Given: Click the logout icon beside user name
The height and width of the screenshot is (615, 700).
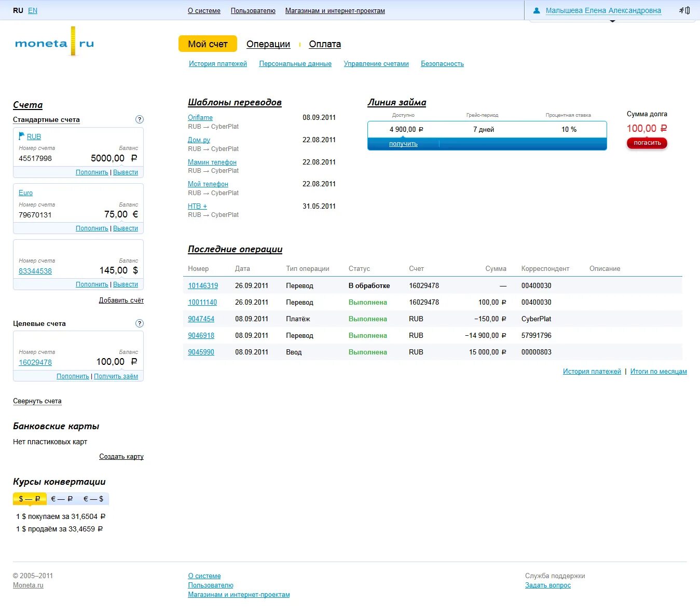Looking at the screenshot, I should tap(684, 10).
